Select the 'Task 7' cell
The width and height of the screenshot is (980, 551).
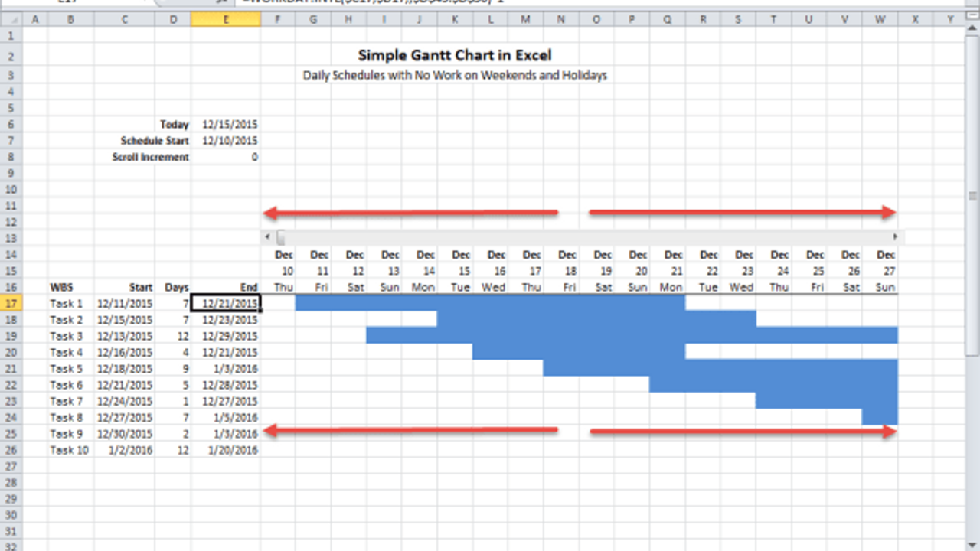pos(70,401)
